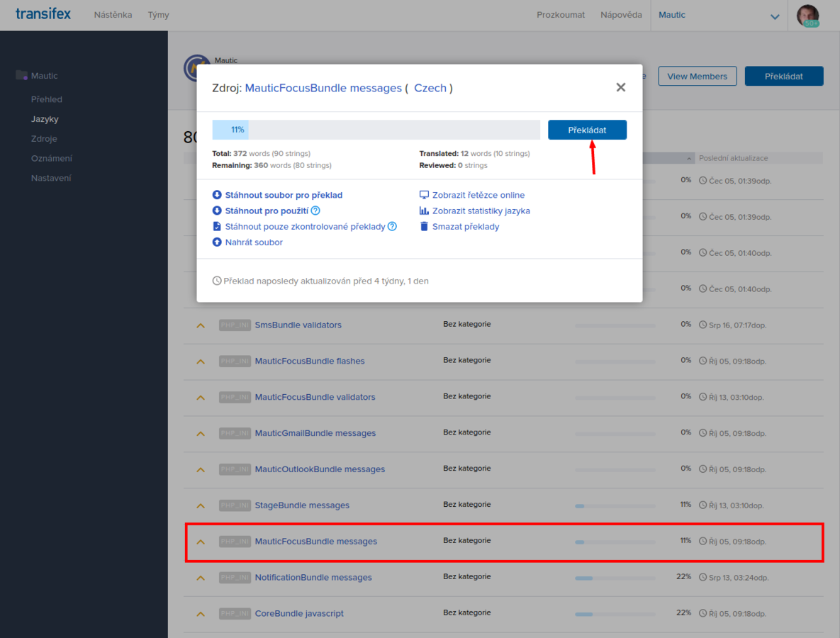
Task: Click Nahrát soubor link
Action: point(253,242)
